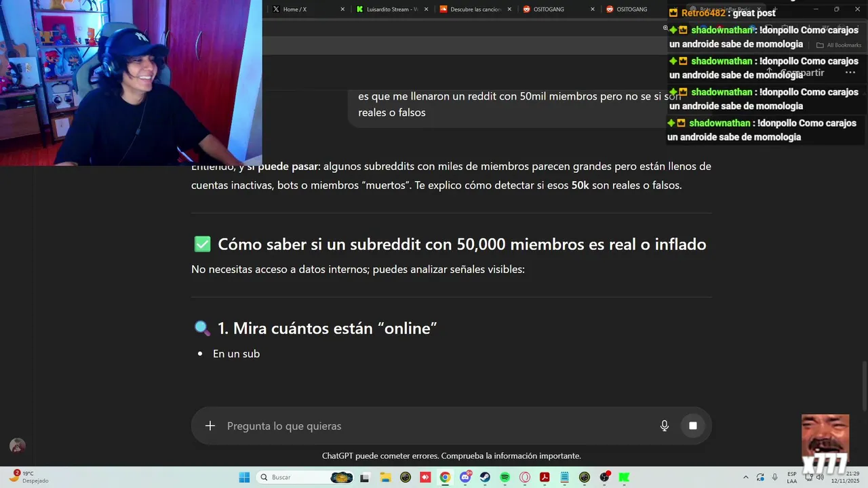Viewport: 868px width, 488px height.
Task: Open Spotify from the taskbar
Action: coord(505,477)
